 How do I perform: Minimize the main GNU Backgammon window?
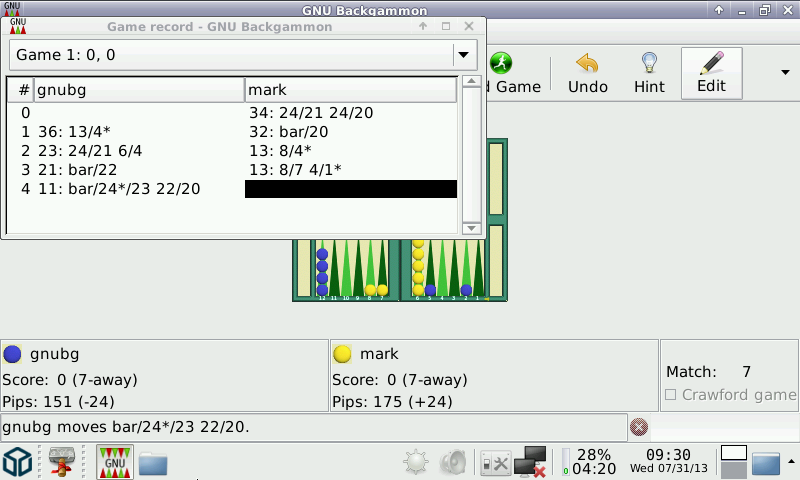pos(742,11)
